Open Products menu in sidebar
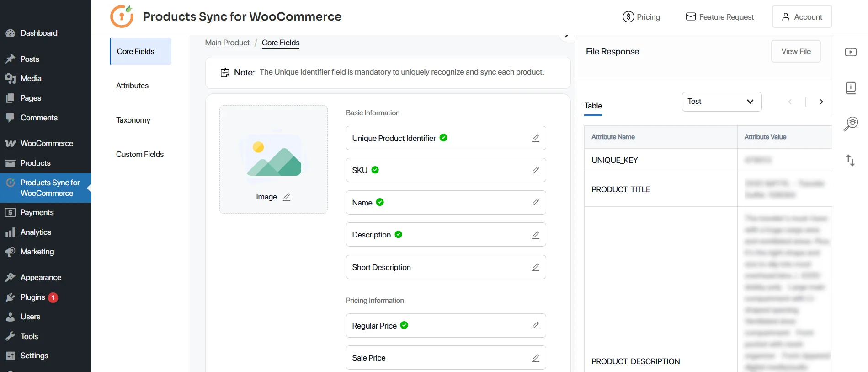This screenshot has height=372, width=868. coord(46,163)
